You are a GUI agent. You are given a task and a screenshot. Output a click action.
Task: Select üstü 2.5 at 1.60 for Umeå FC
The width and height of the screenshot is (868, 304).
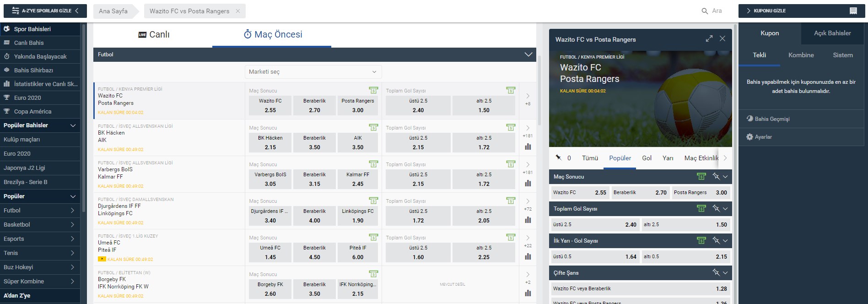(x=418, y=252)
